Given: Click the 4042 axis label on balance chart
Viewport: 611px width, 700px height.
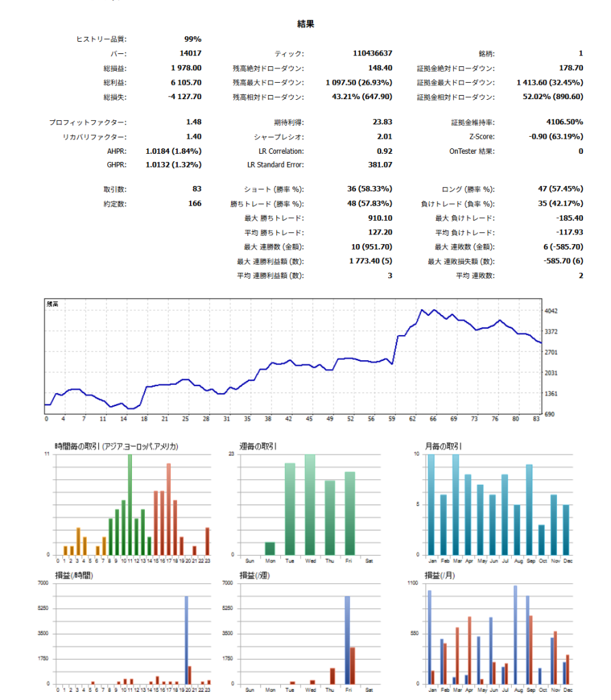Looking at the screenshot, I should click(x=552, y=311).
